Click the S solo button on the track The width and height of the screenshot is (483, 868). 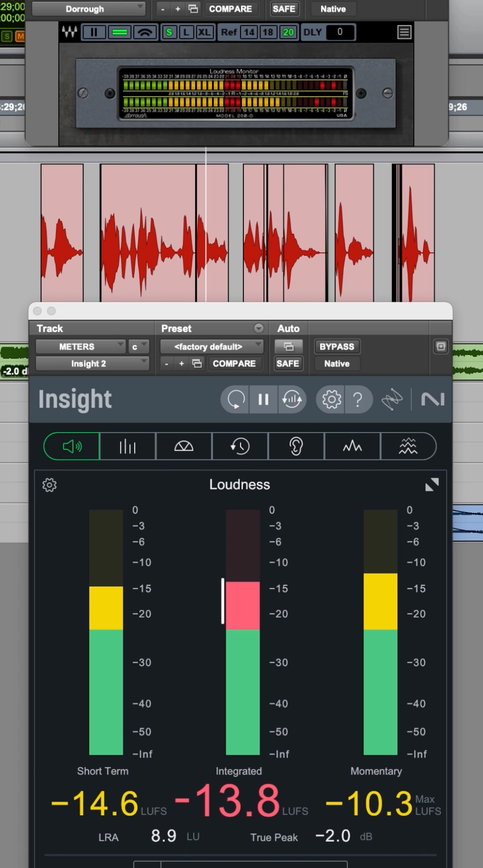(7, 36)
